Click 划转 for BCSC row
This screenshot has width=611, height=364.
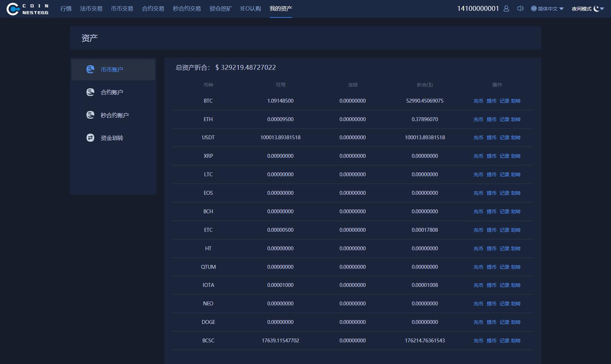[516, 341]
